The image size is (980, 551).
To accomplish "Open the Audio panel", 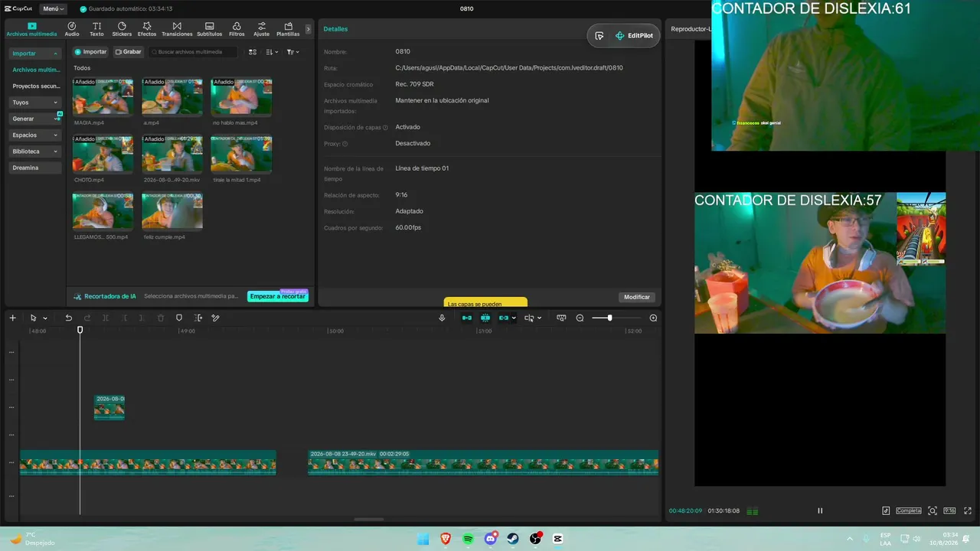I will [72, 29].
